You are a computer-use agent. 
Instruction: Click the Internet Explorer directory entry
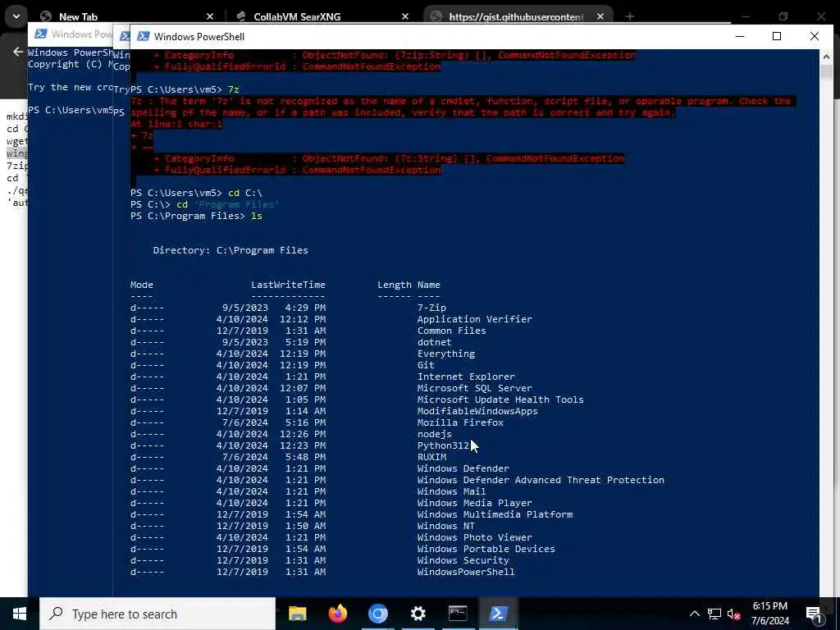[466, 377]
